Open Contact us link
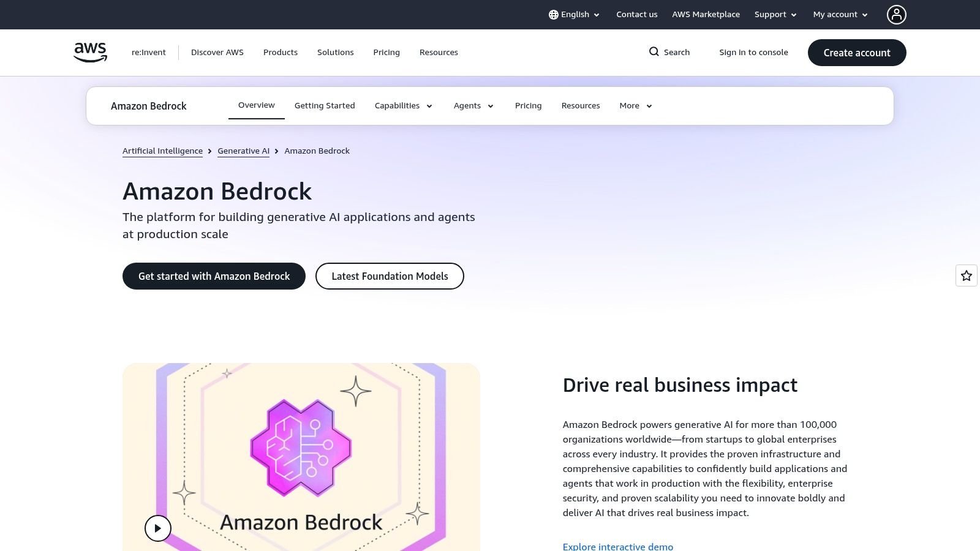 pyautogui.click(x=637, y=15)
